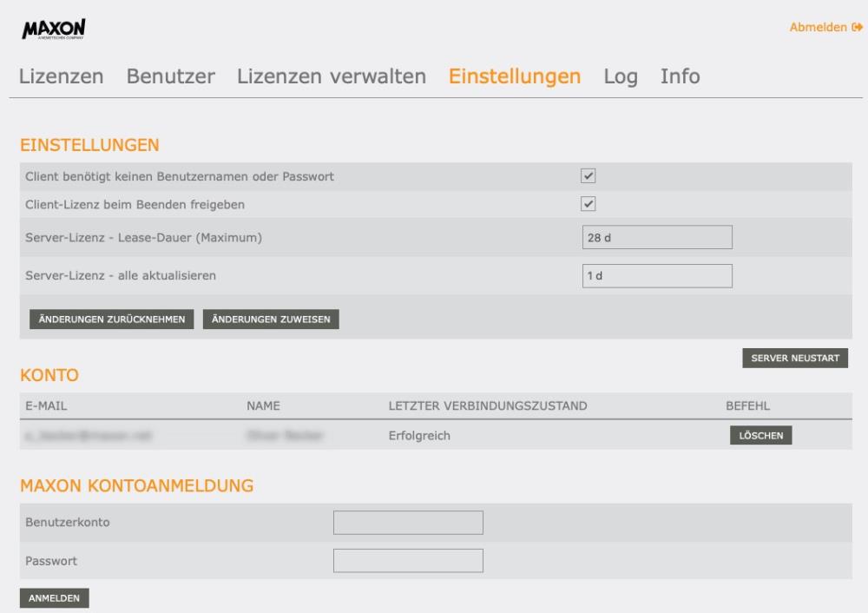Toggle 'Client benötigt keinen Benutzernamen' checkbox
Image resolution: width=868 pixels, height=613 pixels.
588,176
